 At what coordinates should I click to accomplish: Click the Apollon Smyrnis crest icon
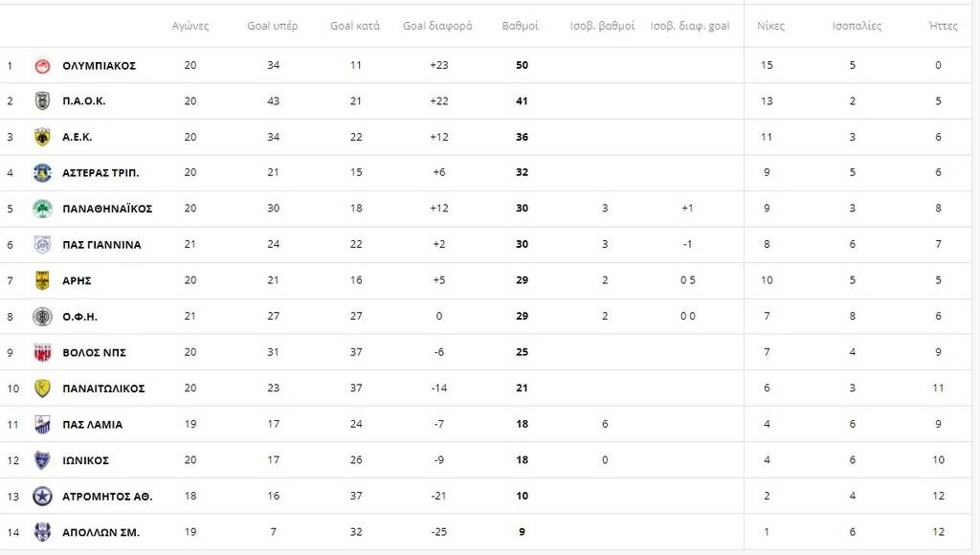[x=42, y=532]
